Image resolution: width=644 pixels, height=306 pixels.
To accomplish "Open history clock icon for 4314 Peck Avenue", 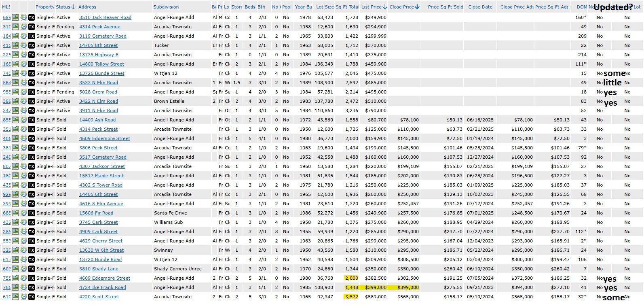I will (x=23, y=27).
